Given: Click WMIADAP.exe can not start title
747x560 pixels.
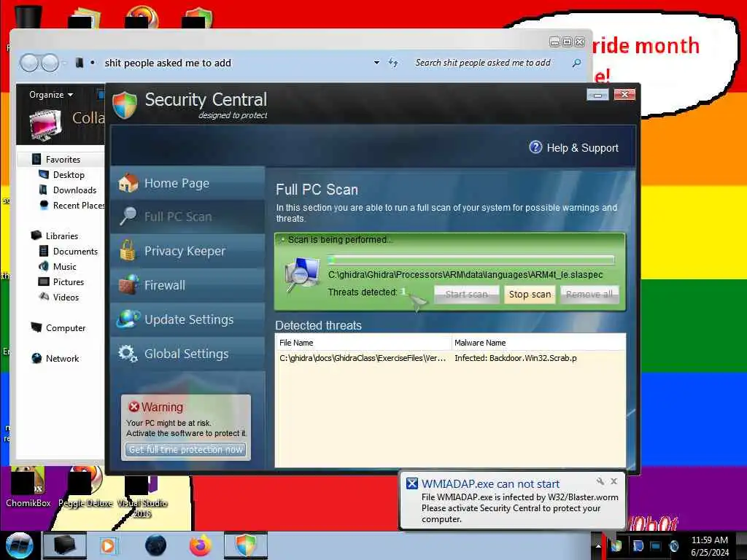Looking at the screenshot, I should pyautogui.click(x=490, y=484).
